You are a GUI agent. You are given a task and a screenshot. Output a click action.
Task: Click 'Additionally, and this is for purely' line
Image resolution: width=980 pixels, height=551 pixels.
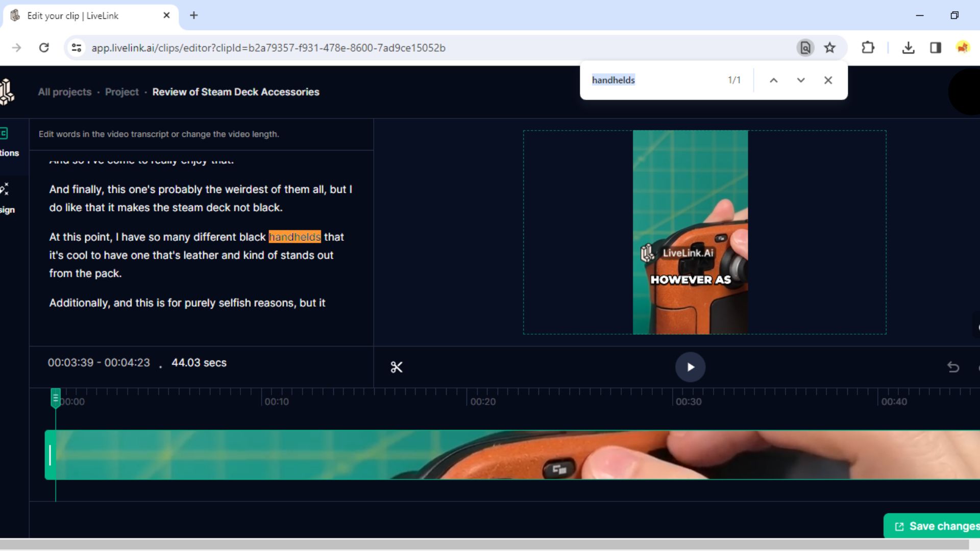187,303
